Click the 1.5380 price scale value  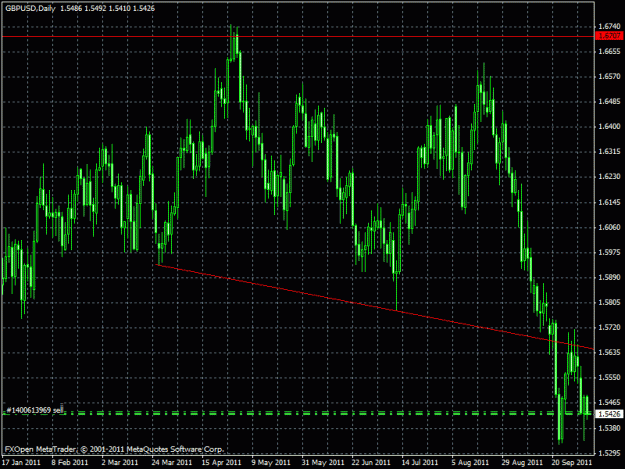(609, 428)
